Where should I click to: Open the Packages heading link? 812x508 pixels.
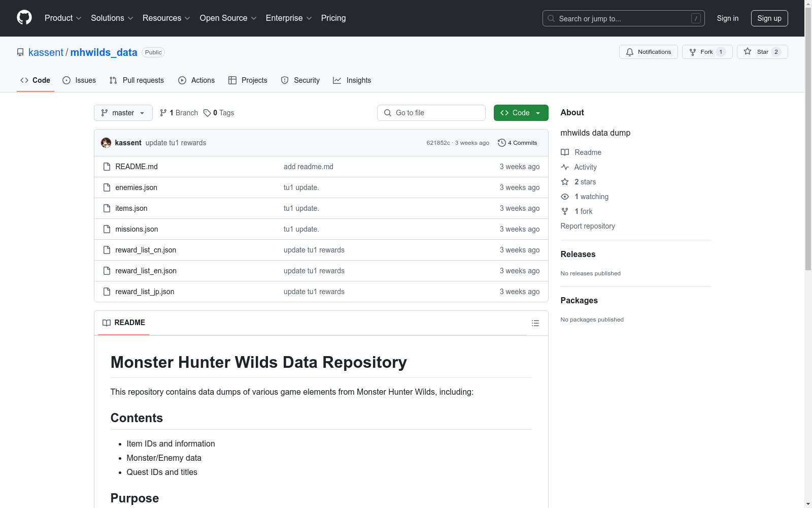click(x=579, y=300)
